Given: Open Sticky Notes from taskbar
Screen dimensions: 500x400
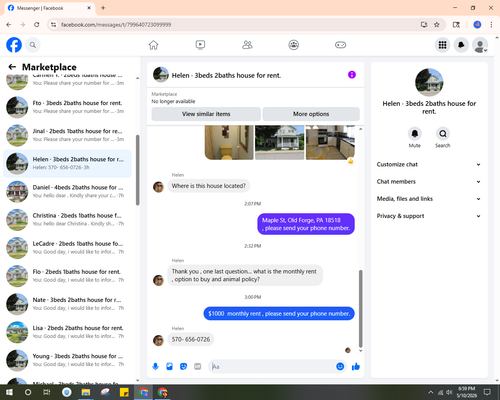Looking at the screenshot, I should (x=124, y=392).
